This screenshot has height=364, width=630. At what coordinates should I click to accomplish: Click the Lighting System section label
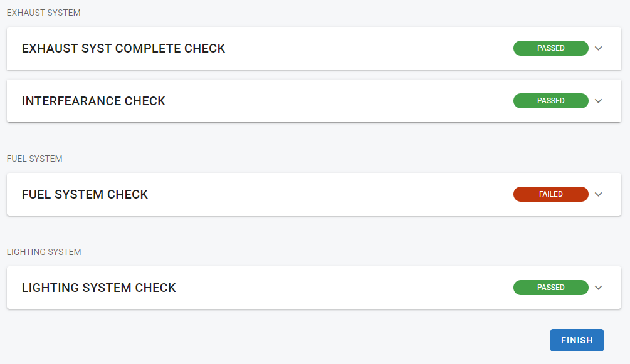click(x=44, y=252)
